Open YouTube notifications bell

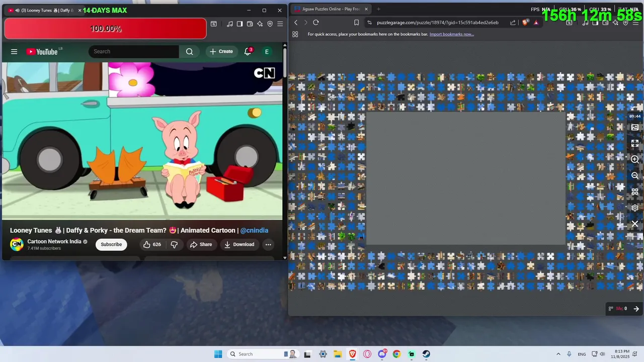click(248, 51)
